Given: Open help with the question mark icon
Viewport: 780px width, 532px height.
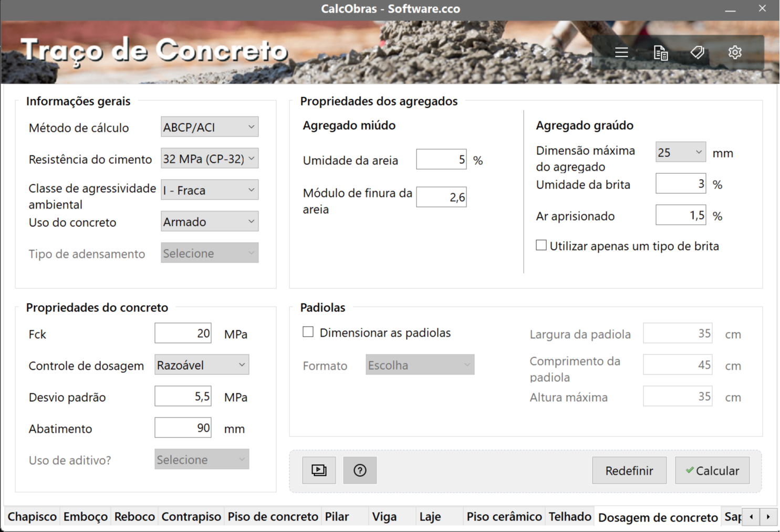Looking at the screenshot, I should tap(360, 470).
